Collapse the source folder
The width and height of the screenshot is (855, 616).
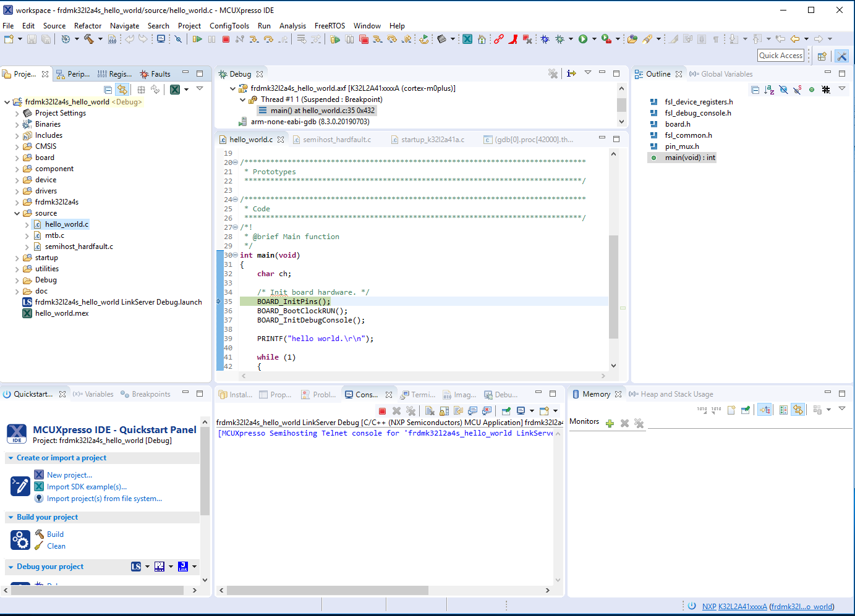(17, 213)
